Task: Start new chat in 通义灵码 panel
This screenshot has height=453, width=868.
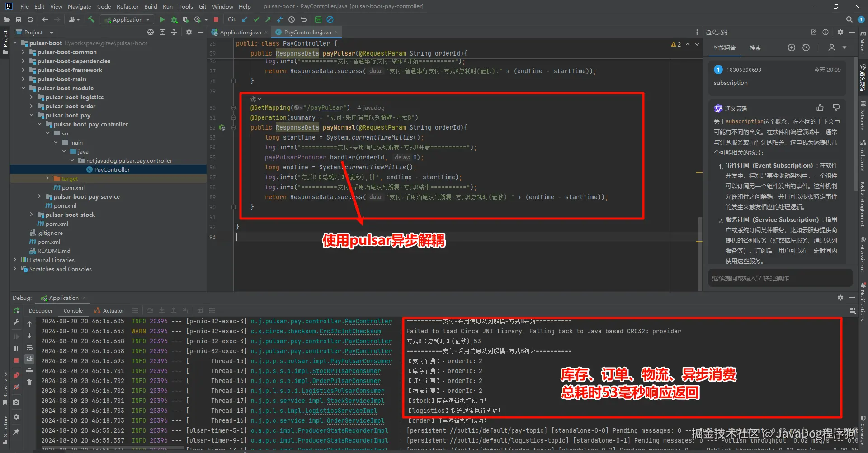Action: click(x=792, y=47)
